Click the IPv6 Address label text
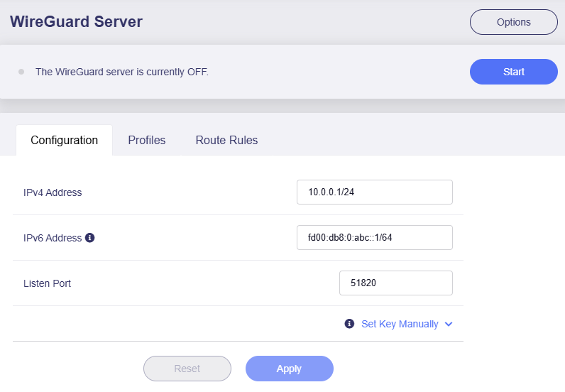The image size is (565, 392). coord(53,238)
